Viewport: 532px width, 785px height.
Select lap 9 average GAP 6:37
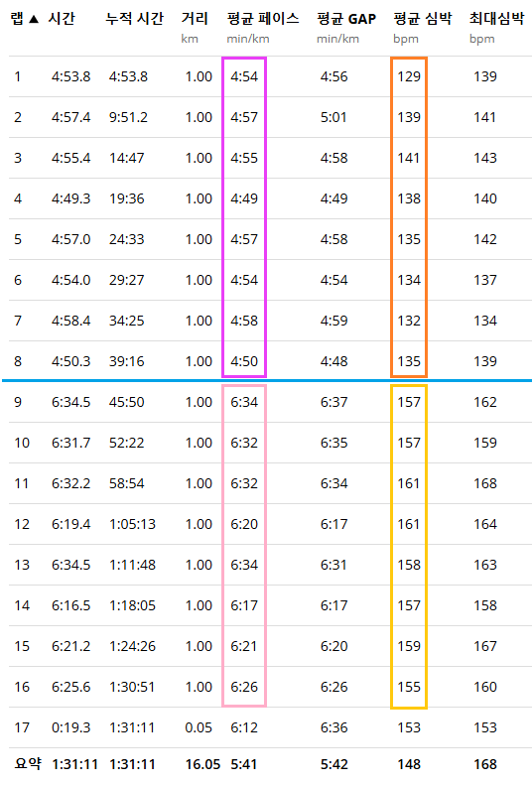point(333,402)
